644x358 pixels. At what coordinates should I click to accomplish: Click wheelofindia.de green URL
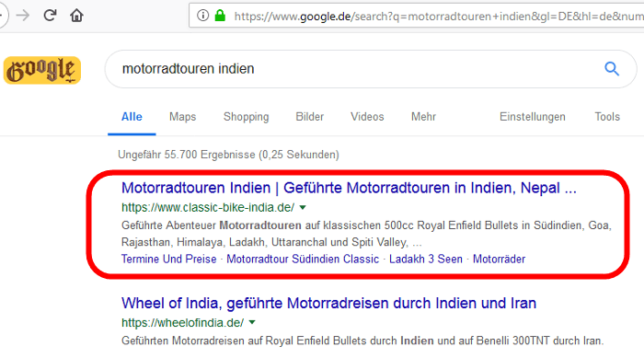tap(183, 323)
